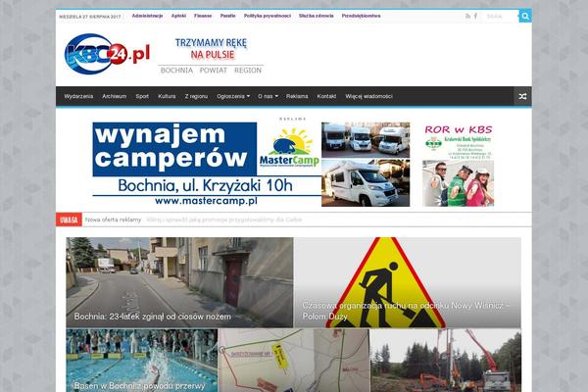The image size is (588, 392).
Task: Open the Kontakt menu item
Action: point(326,96)
